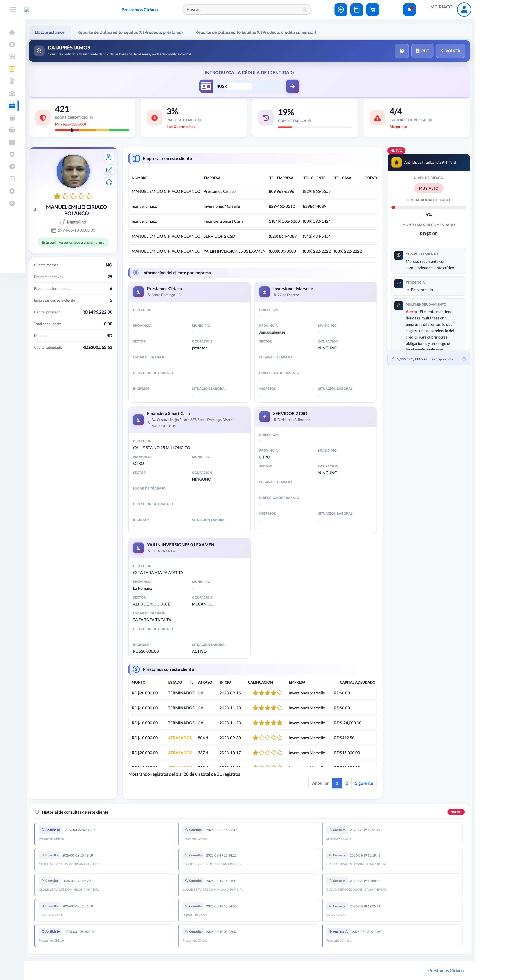Open the wallet sidebar icon
The width and height of the screenshot is (514, 980).
pos(12,130)
